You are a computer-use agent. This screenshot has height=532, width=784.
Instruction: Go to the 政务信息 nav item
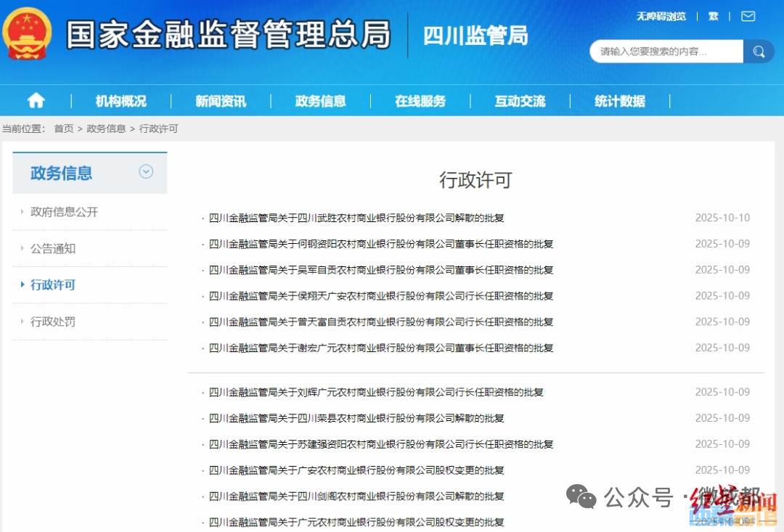[x=320, y=101]
